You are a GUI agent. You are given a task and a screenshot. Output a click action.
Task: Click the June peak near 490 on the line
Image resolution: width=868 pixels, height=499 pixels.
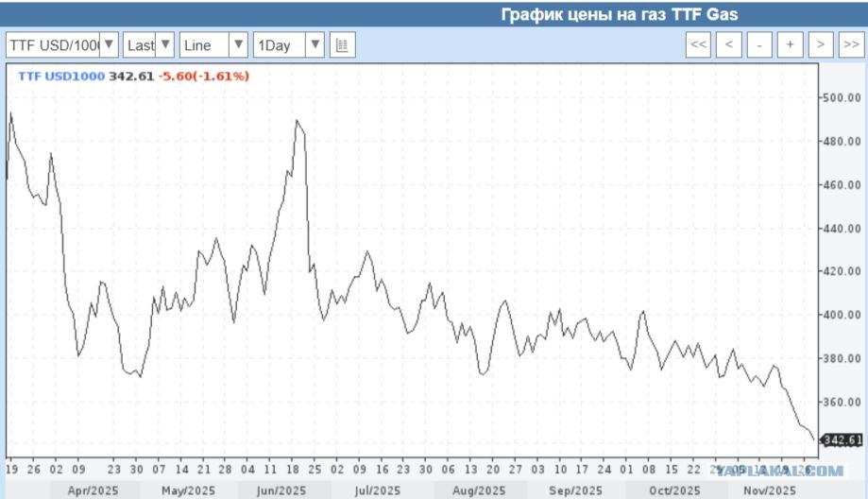click(x=297, y=120)
